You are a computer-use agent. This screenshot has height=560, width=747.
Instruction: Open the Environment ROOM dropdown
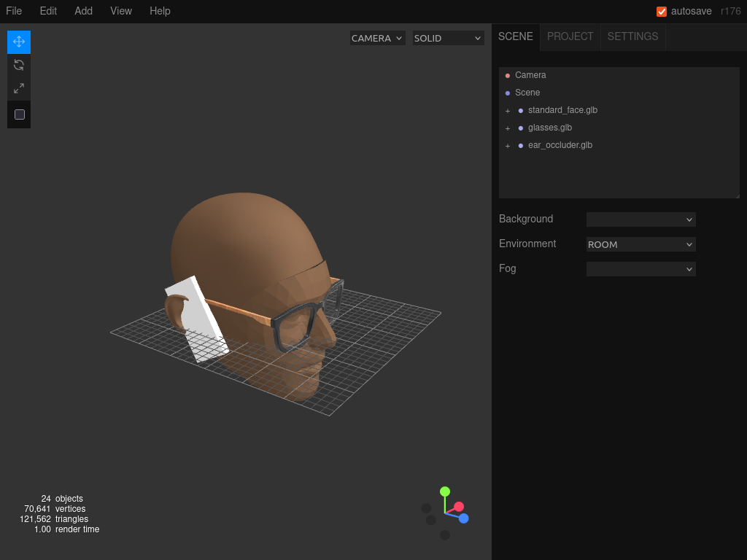[x=640, y=244]
